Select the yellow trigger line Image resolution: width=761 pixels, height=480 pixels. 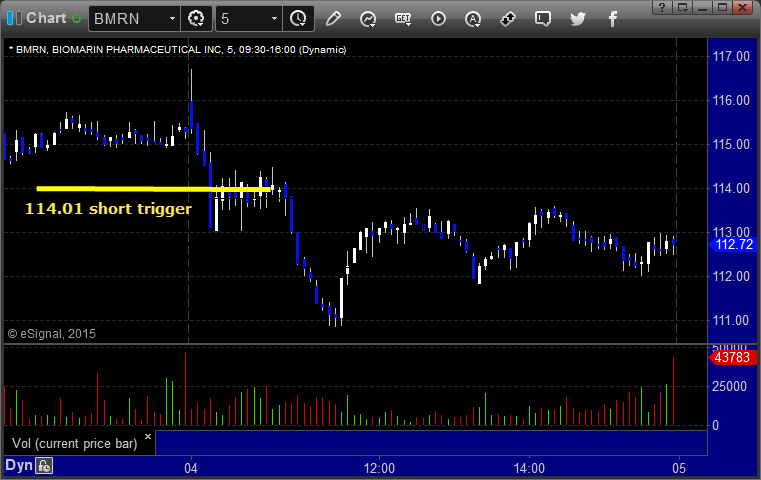pos(153,189)
